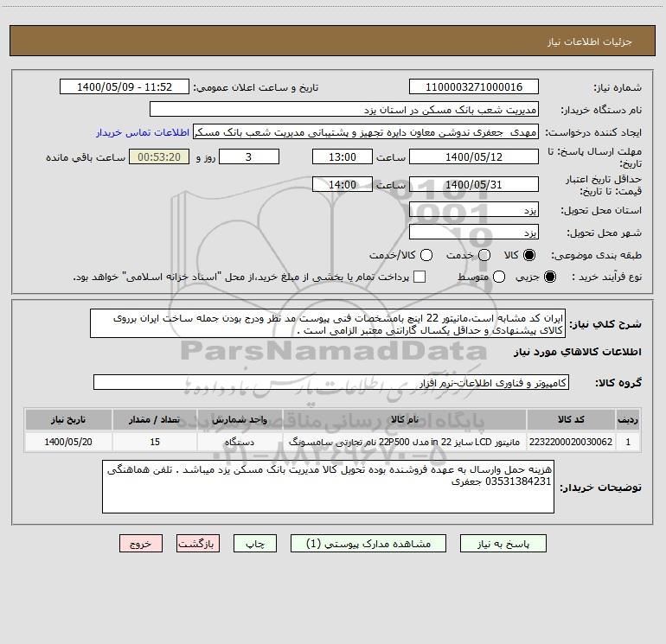Click the نام کالا column header

tap(405, 419)
